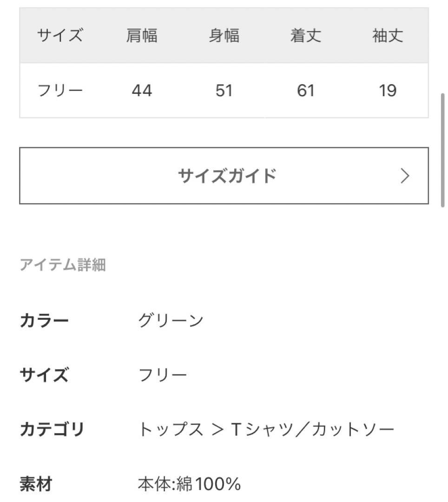This screenshot has height=502, width=448.
Task: Click the shoulder width value 44
Action: point(142,91)
